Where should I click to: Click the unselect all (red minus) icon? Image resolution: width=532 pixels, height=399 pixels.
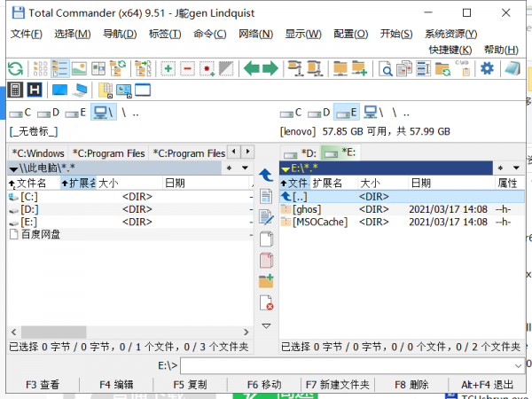tap(187, 69)
